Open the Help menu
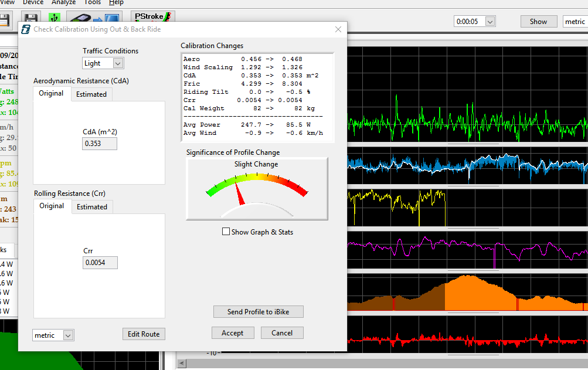This screenshot has width=588, height=370. tap(116, 2)
